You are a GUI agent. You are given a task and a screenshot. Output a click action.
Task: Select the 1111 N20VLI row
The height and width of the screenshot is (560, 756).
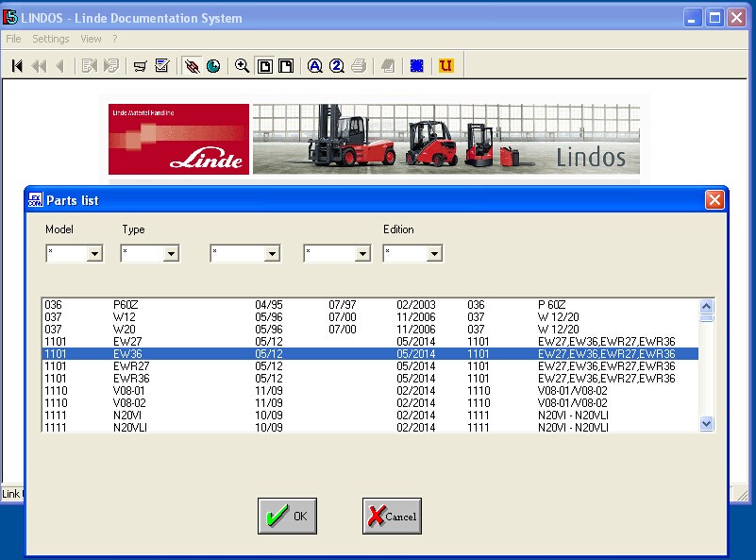[370, 427]
